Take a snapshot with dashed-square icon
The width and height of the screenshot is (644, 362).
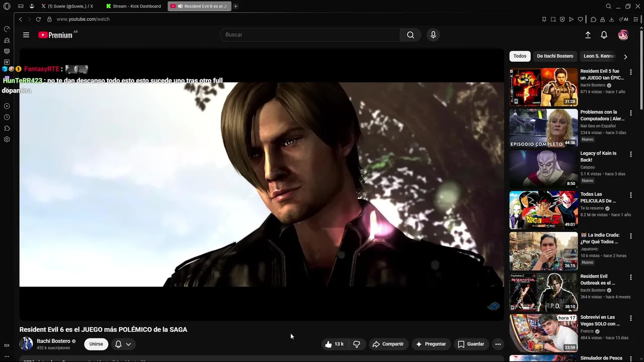(x=553, y=19)
